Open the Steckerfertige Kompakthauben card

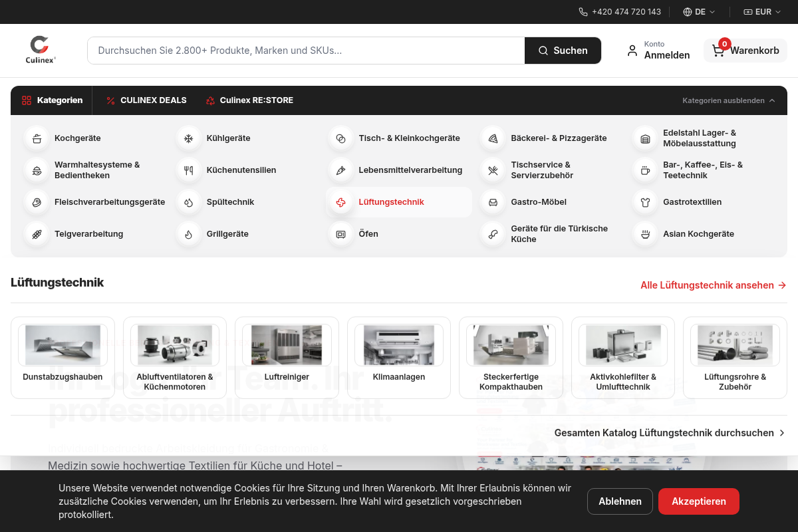[x=511, y=358]
